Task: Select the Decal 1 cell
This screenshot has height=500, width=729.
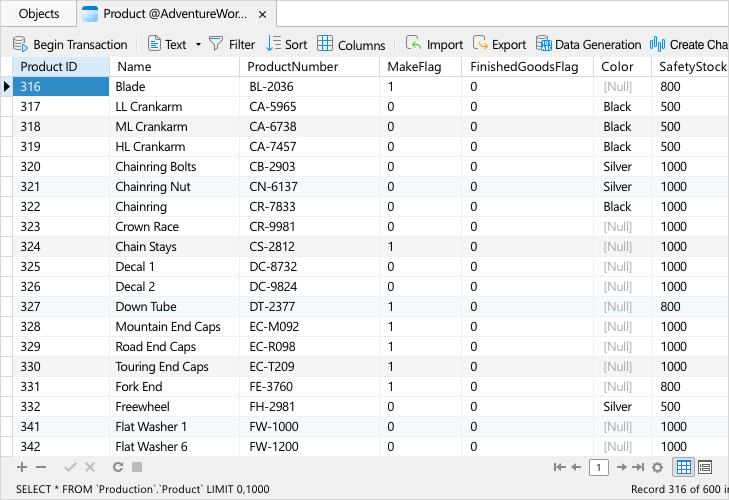Action: 174,267
